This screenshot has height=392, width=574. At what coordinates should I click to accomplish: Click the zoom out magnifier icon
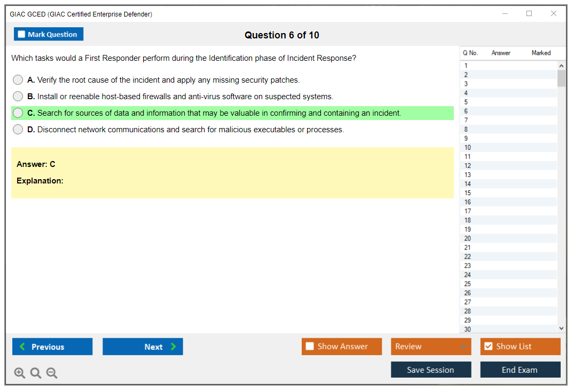[x=52, y=373]
